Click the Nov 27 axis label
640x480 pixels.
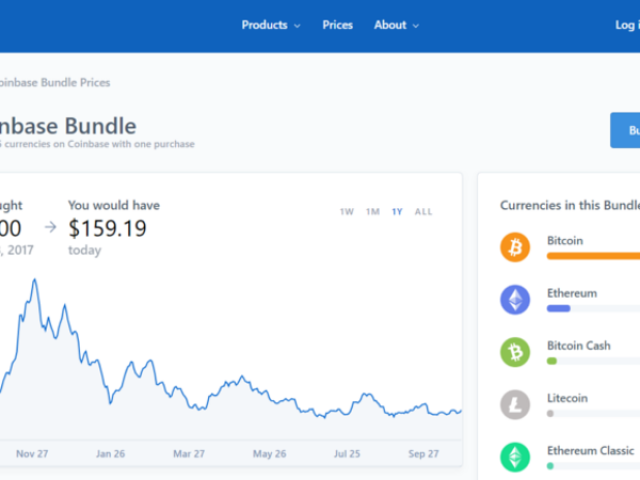point(32,454)
